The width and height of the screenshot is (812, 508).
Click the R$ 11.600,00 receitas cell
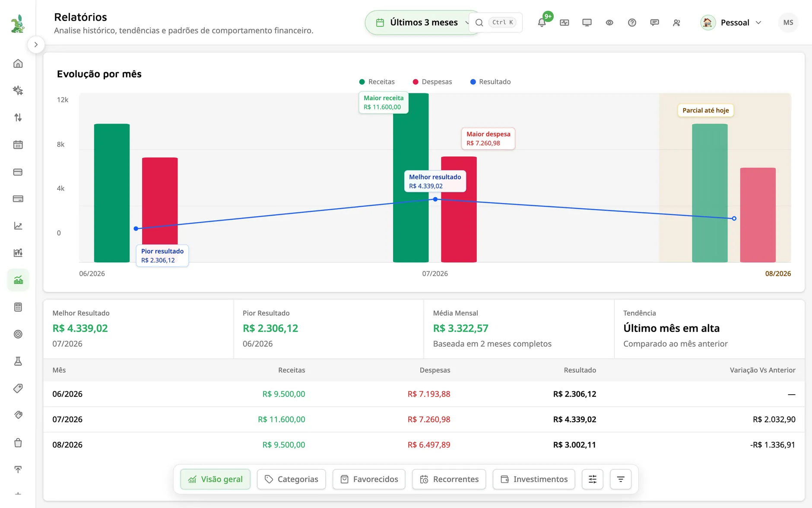282,419
